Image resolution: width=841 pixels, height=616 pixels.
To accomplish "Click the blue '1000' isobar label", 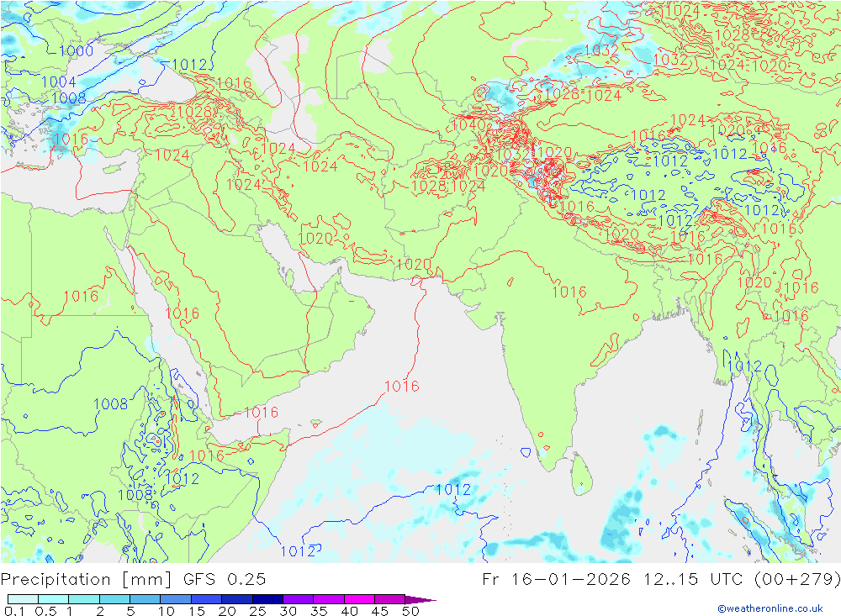I will click(x=76, y=51).
